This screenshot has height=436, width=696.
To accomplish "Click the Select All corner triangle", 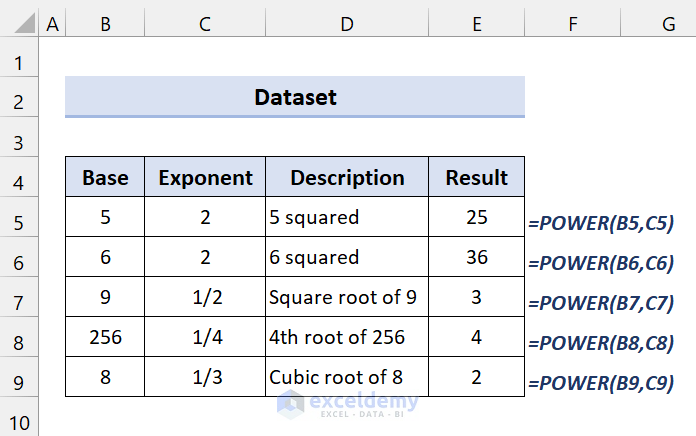I will tap(25, 23).
